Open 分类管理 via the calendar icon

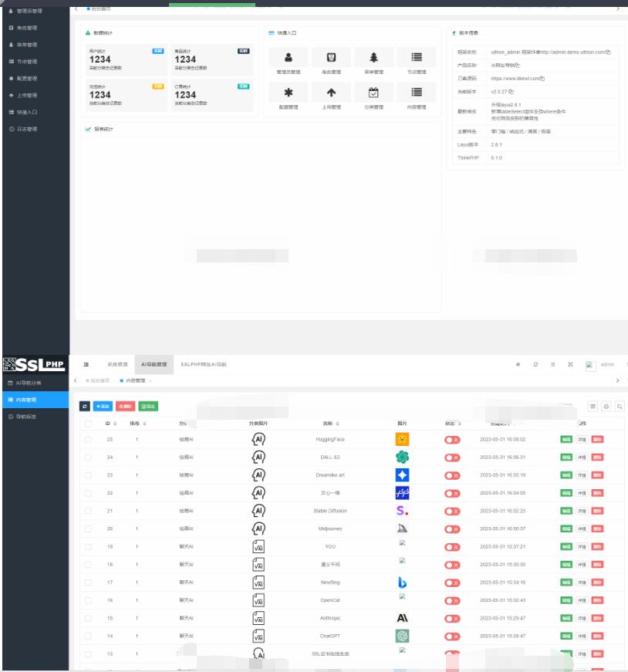374,92
